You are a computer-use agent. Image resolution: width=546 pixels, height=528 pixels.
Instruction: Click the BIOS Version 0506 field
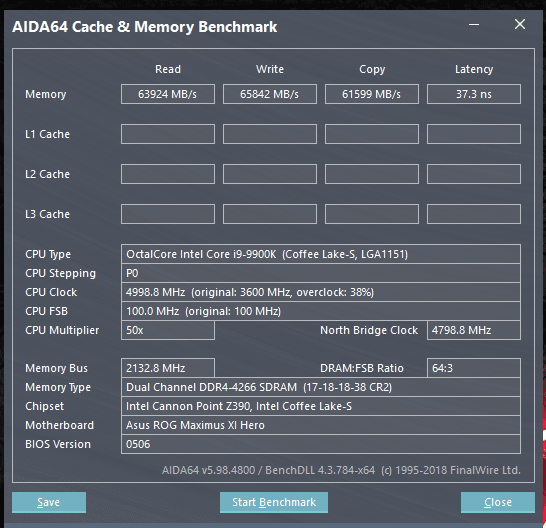coord(321,444)
